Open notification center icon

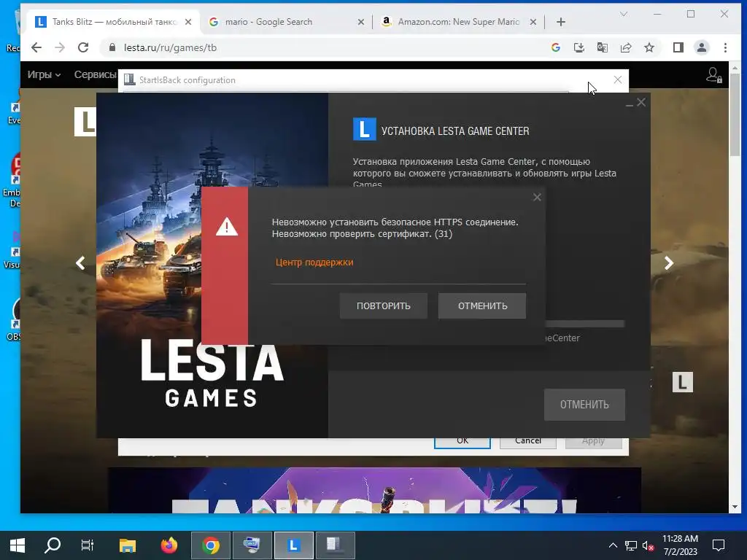point(719,545)
